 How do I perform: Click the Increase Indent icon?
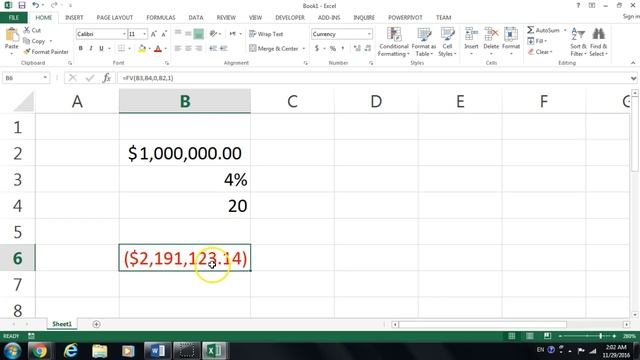[x=223, y=48]
